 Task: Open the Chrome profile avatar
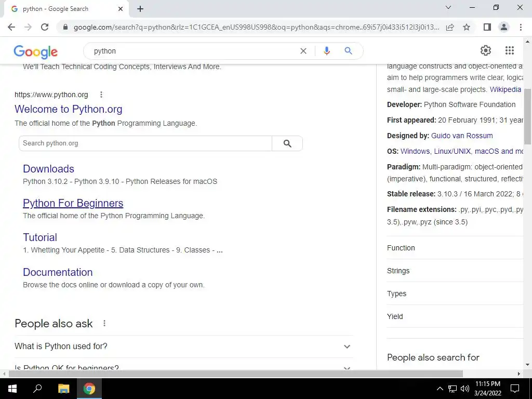504,27
